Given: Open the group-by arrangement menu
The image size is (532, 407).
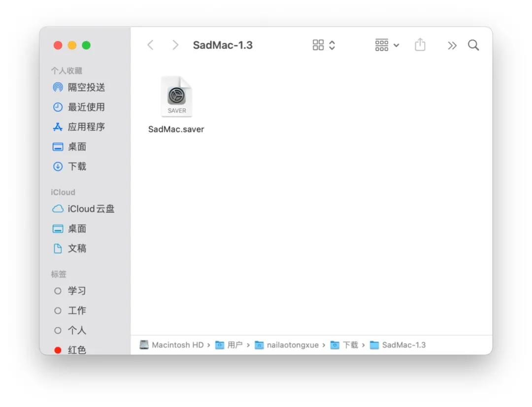Looking at the screenshot, I should [x=387, y=45].
